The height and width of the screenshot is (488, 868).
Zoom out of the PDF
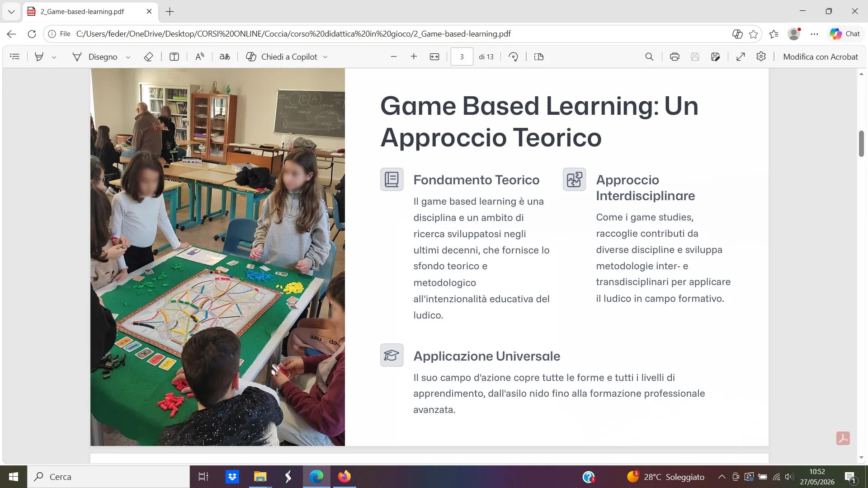pyautogui.click(x=393, y=56)
